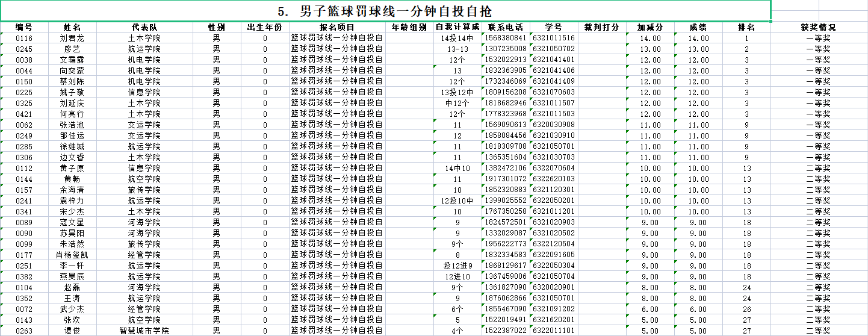Click 廖艺's 成绩 cell 13.00

(x=698, y=49)
